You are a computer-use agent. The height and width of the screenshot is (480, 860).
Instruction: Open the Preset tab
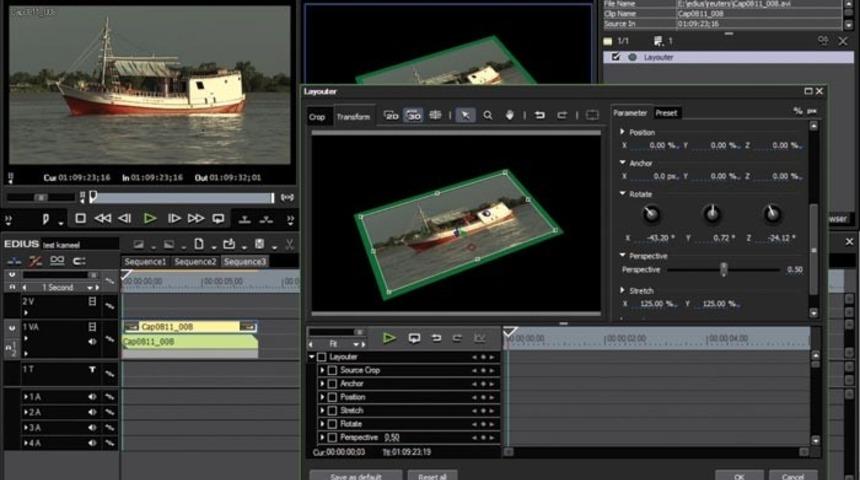click(666, 113)
